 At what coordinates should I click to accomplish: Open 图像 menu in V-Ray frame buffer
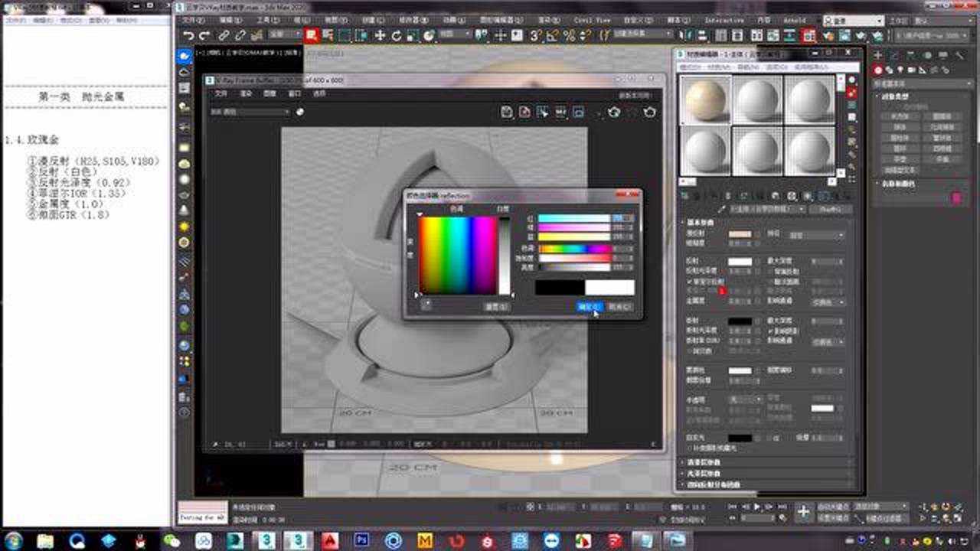point(269,93)
